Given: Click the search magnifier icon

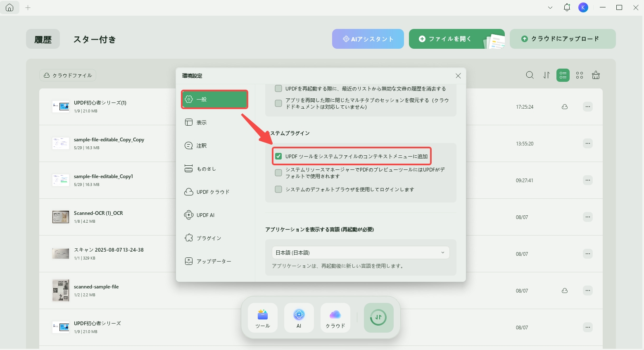Looking at the screenshot, I should pos(530,75).
